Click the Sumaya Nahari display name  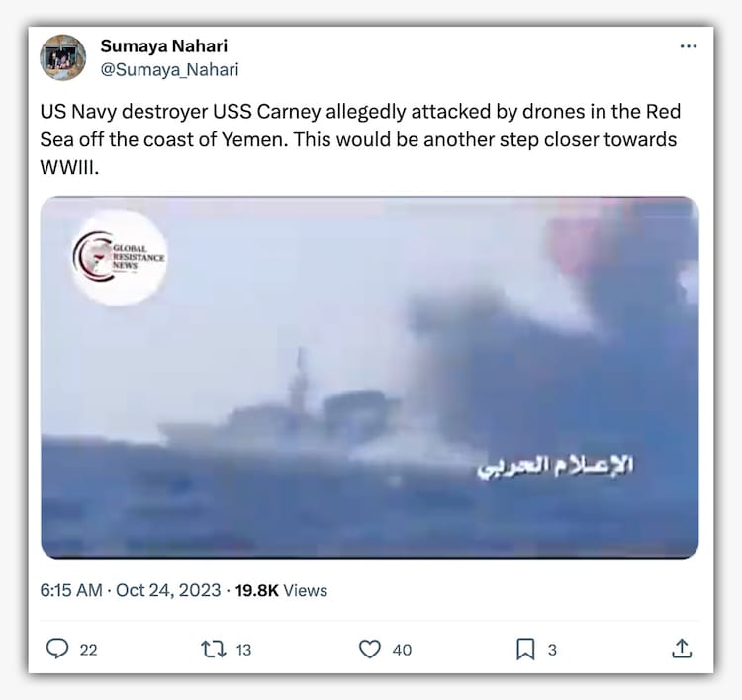(x=163, y=46)
